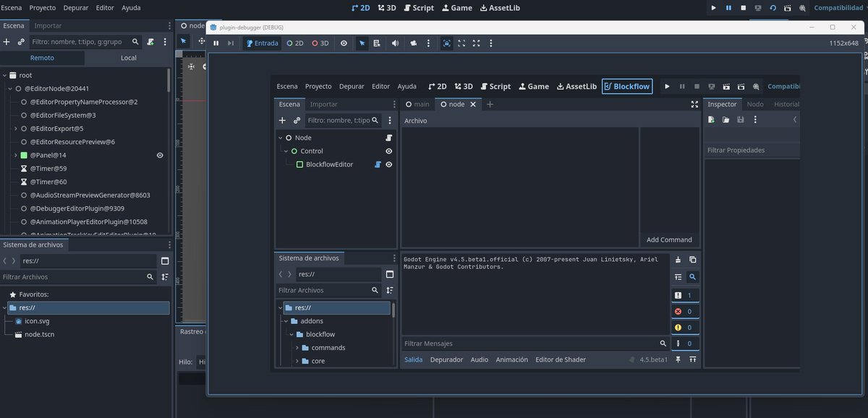This screenshot has width=868, height=418.
Task: Click the play project icon in the inner editor toolbar
Action: coord(667,86)
